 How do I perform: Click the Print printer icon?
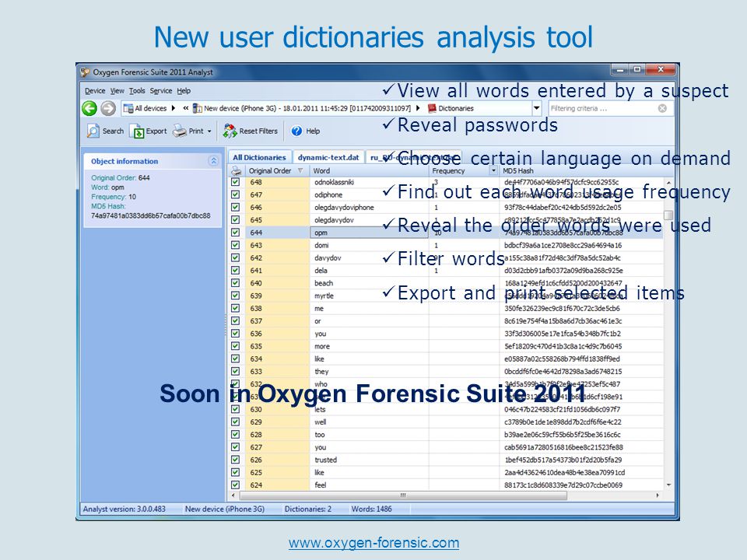(x=180, y=131)
